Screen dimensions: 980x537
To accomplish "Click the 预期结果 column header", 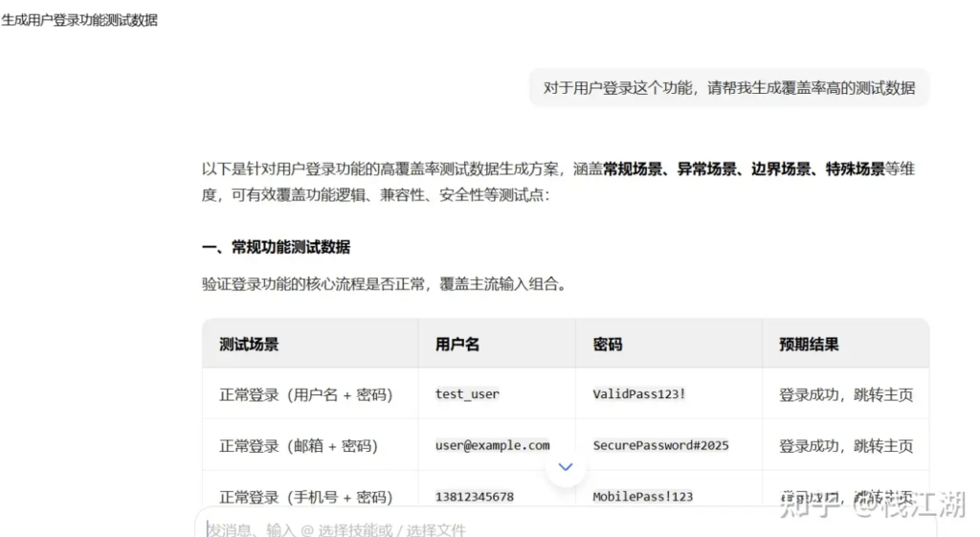I will pos(809,344).
